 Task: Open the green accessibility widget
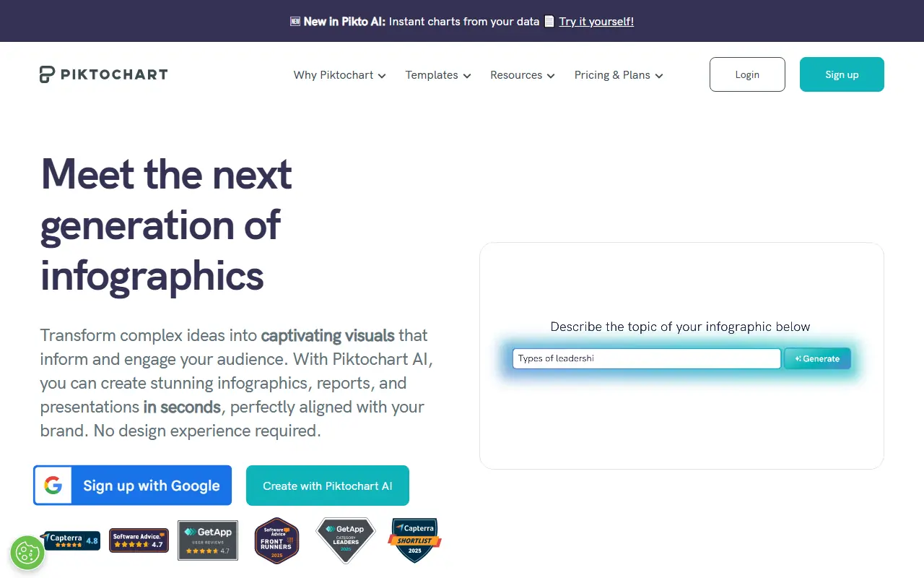(27, 552)
